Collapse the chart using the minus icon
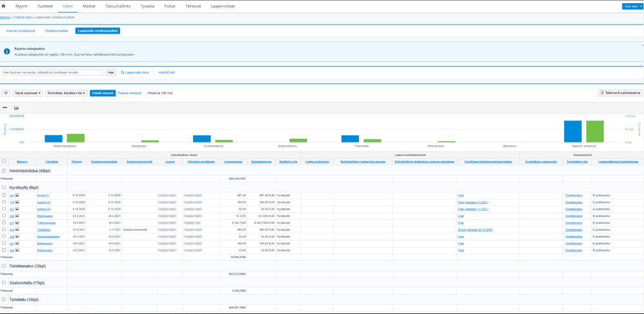 (x=5, y=108)
